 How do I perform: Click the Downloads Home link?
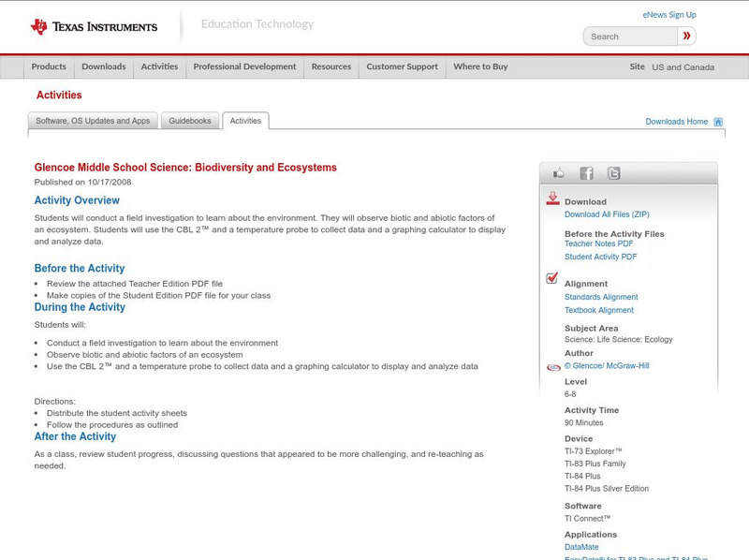676,122
